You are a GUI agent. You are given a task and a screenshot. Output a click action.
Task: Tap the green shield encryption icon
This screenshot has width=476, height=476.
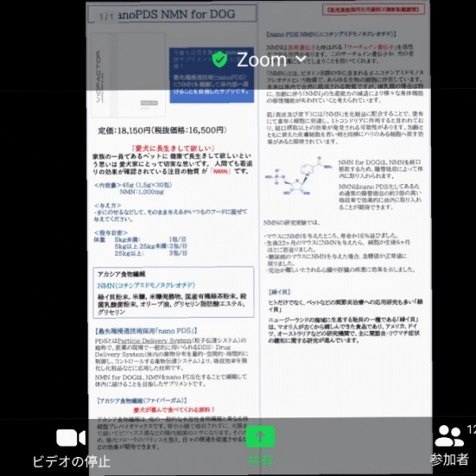pos(220,59)
